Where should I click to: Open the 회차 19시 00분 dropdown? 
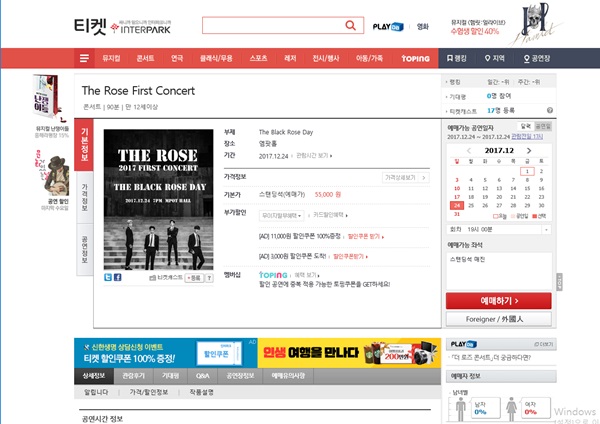click(499, 229)
